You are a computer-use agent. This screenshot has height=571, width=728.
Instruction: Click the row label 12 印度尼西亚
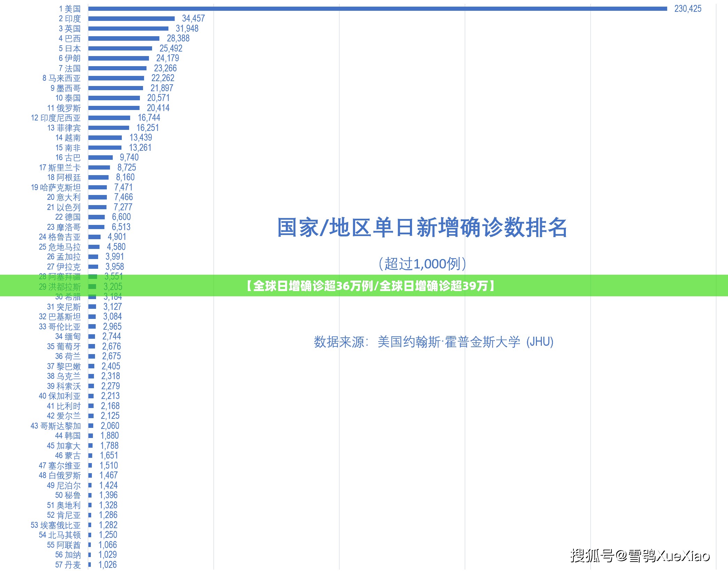coord(56,118)
